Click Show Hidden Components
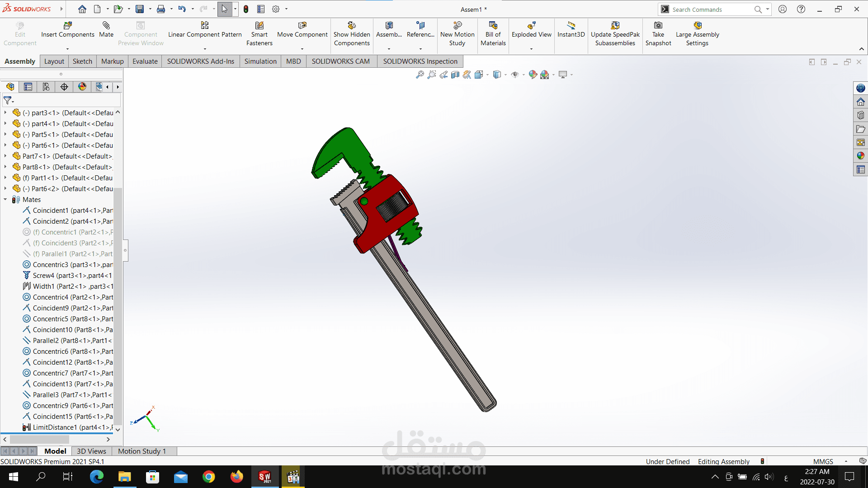This screenshot has height=488, width=868. (x=352, y=34)
